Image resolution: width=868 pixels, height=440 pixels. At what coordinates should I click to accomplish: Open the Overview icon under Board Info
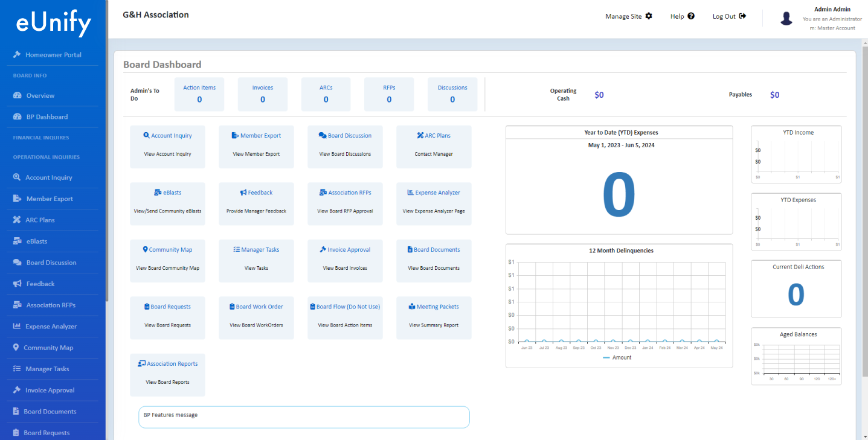coord(16,96)
